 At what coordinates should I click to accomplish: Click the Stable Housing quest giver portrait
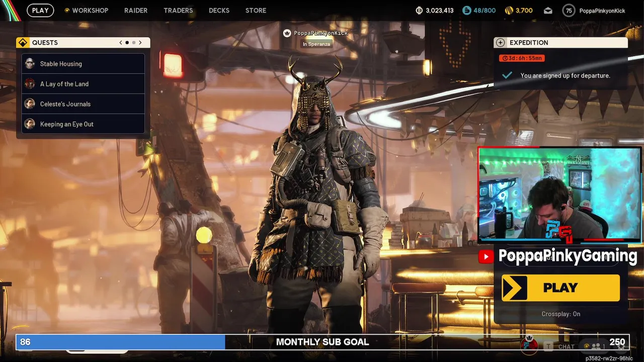pos(30,64)
